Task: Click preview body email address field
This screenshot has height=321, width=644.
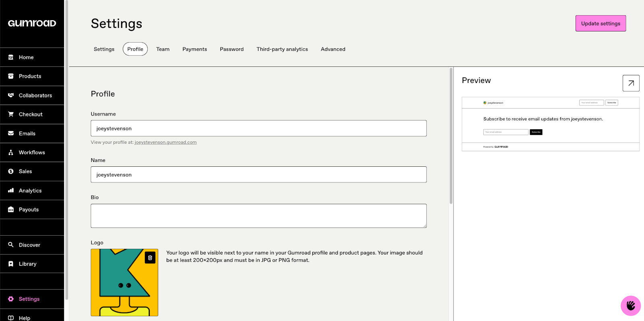Action: pos(506,132)
